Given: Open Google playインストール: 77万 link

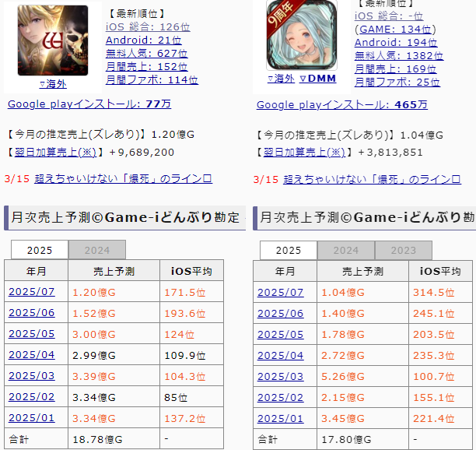Looking at the screenshot, I should point(89,104).
